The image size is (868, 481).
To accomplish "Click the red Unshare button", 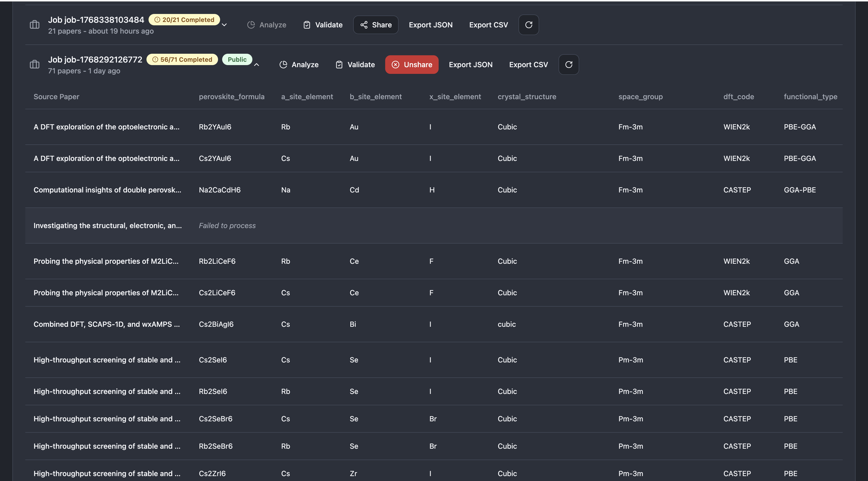I will tap(412, 64).
